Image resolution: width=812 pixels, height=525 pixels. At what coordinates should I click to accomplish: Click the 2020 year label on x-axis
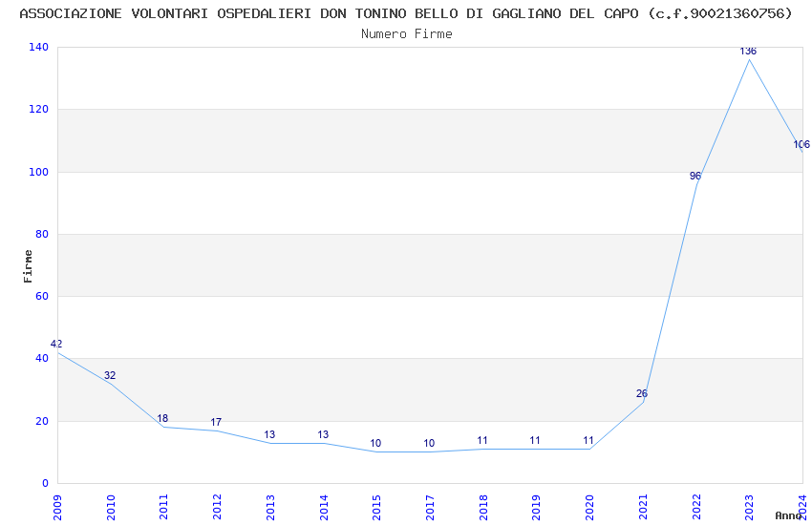[589, 507]
